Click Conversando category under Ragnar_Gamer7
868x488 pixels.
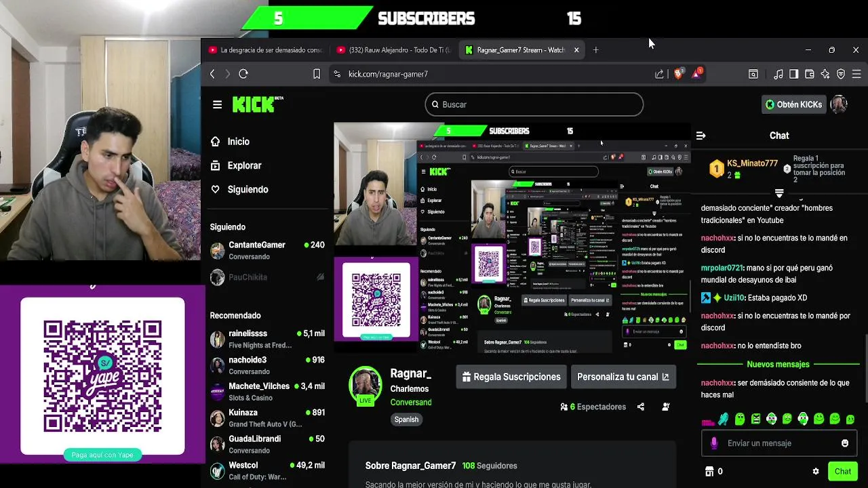[x=411, y=403]
